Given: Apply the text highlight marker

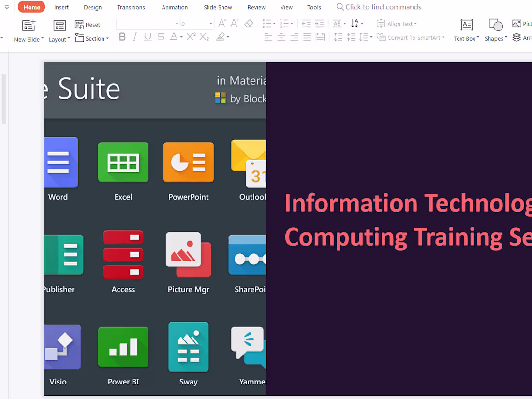Looking at the screenshot, I should point(221,36).
